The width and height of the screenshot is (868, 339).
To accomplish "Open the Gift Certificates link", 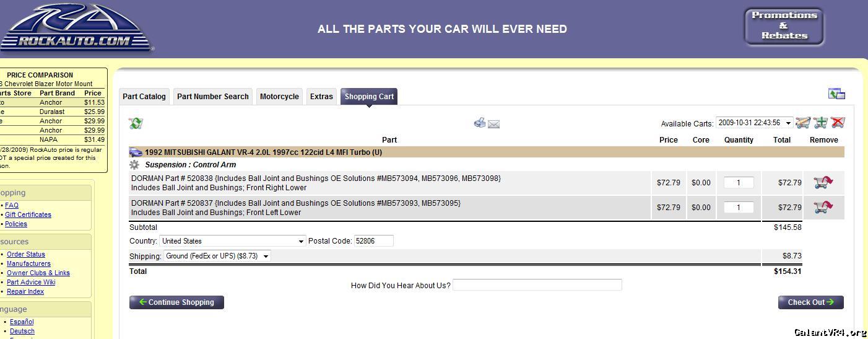I will tap(28, 214).
